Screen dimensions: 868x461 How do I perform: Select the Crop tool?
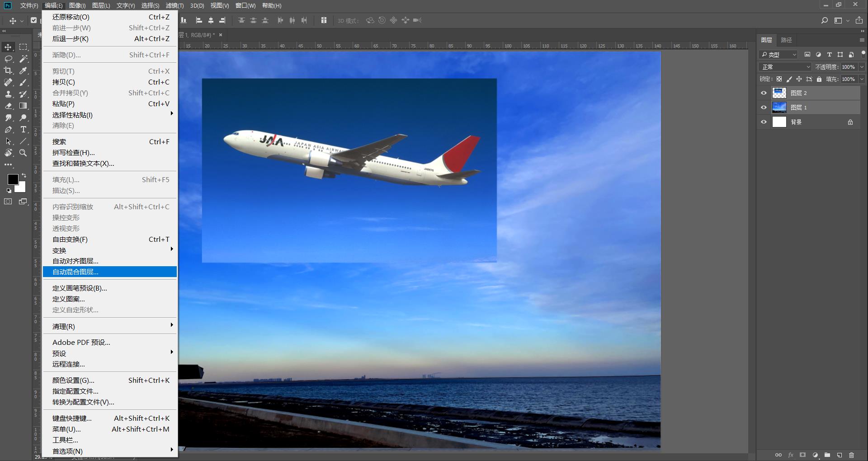[8, 71]
